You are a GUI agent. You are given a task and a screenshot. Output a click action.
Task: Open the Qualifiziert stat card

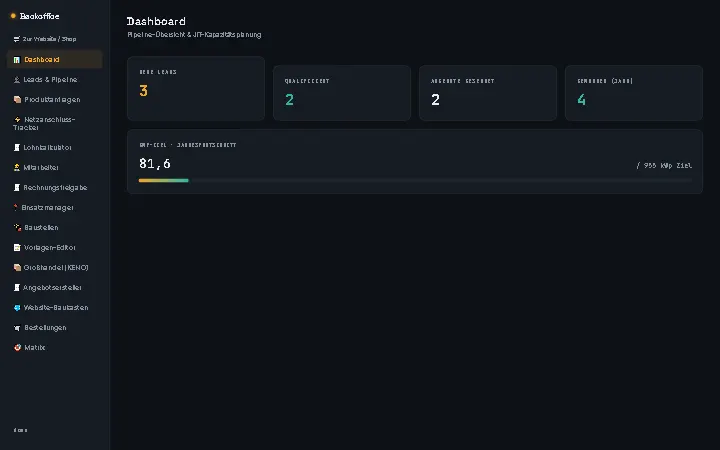342,93
